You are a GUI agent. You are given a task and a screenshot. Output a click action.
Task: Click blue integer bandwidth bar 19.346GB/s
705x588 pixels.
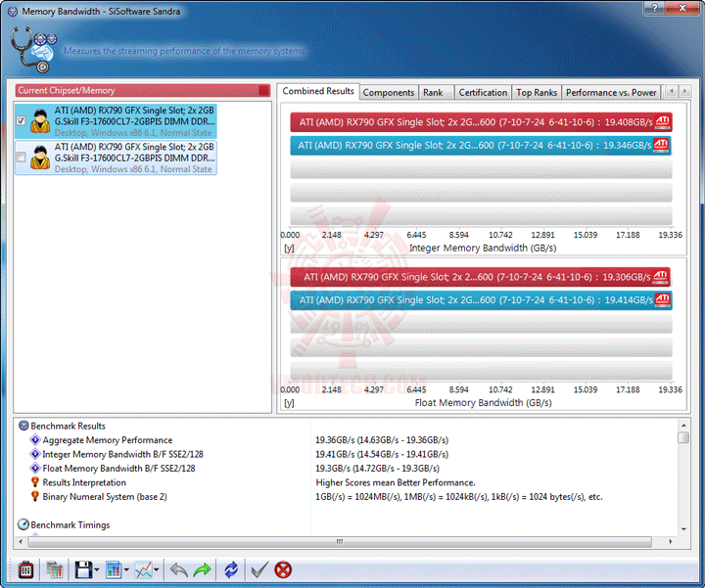[481, 146]
